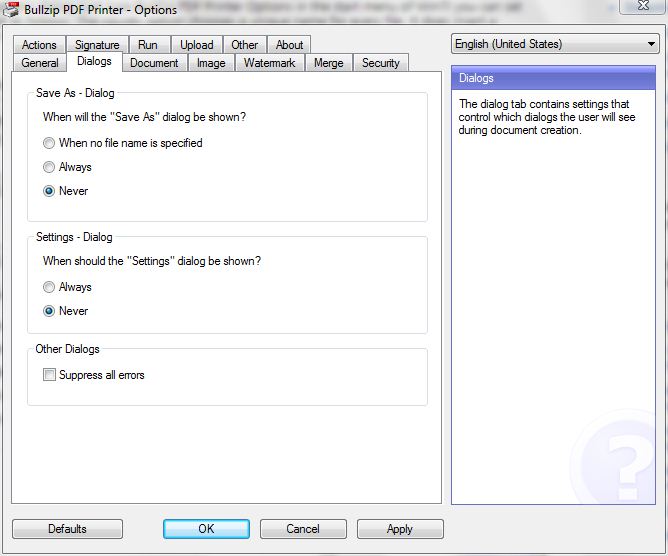Screen dimensions: 668x556
Task: Open the About tab
Action: [289, 45]
